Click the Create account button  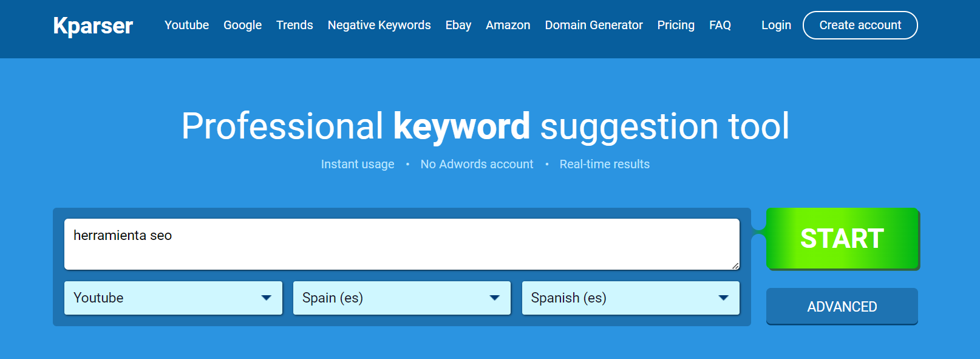[860, 25]
